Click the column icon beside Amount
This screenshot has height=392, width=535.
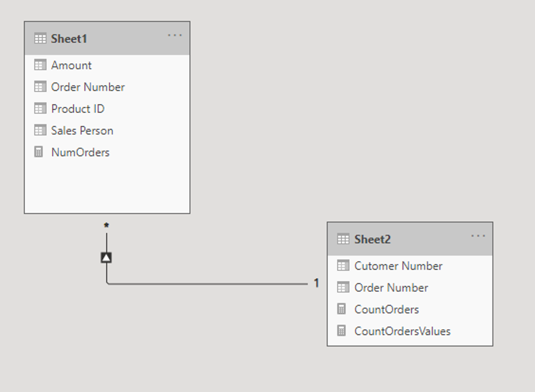[40, 65]
